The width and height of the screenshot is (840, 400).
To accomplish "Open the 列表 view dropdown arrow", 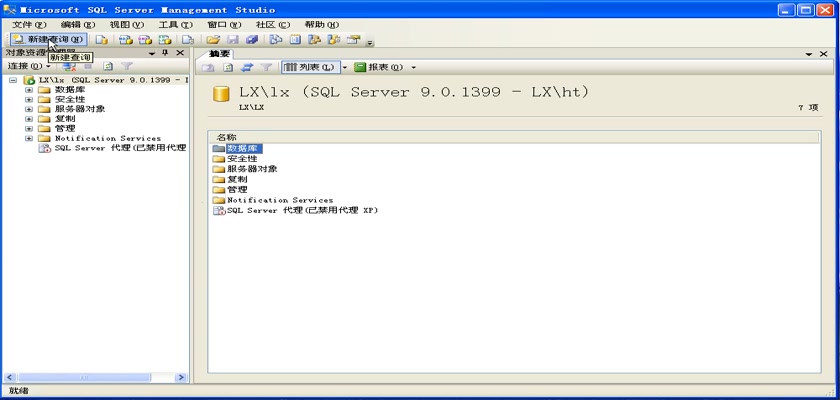I will [x=345, y=67].
